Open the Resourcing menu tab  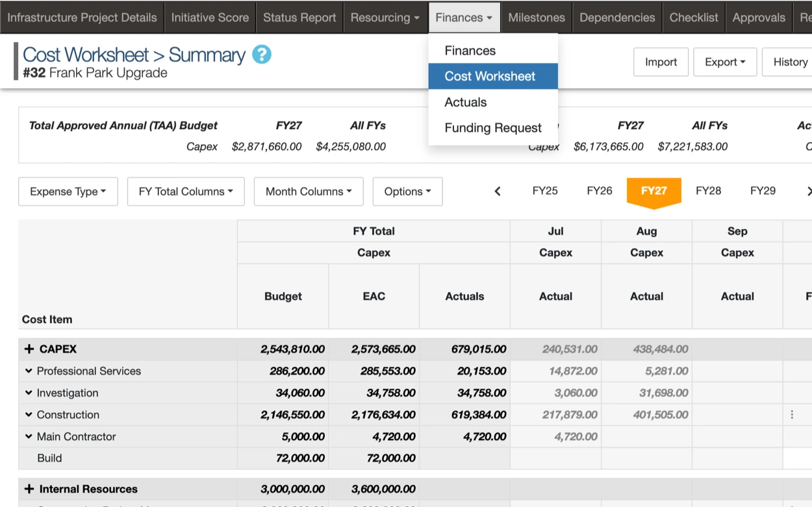point(385,18)
